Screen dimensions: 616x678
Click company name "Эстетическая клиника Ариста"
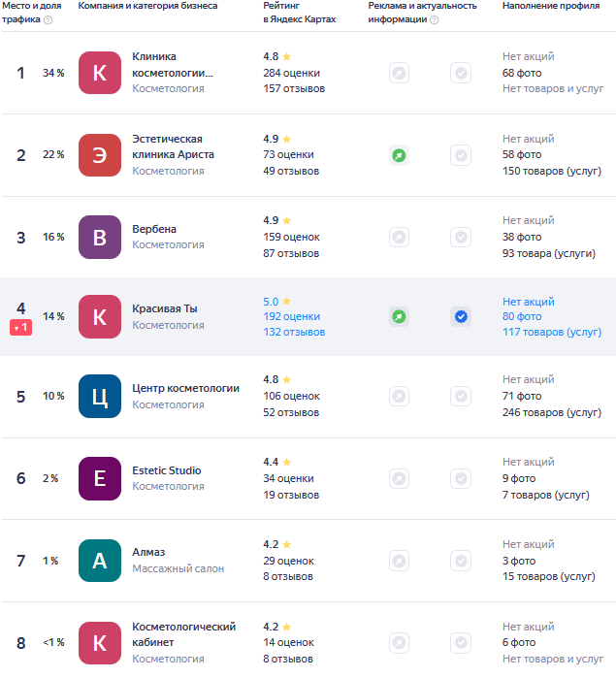[x=173, y=146]
